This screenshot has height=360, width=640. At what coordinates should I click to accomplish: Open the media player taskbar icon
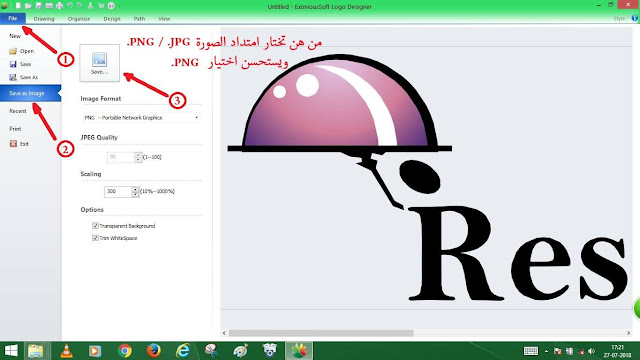tap(95, 351)
